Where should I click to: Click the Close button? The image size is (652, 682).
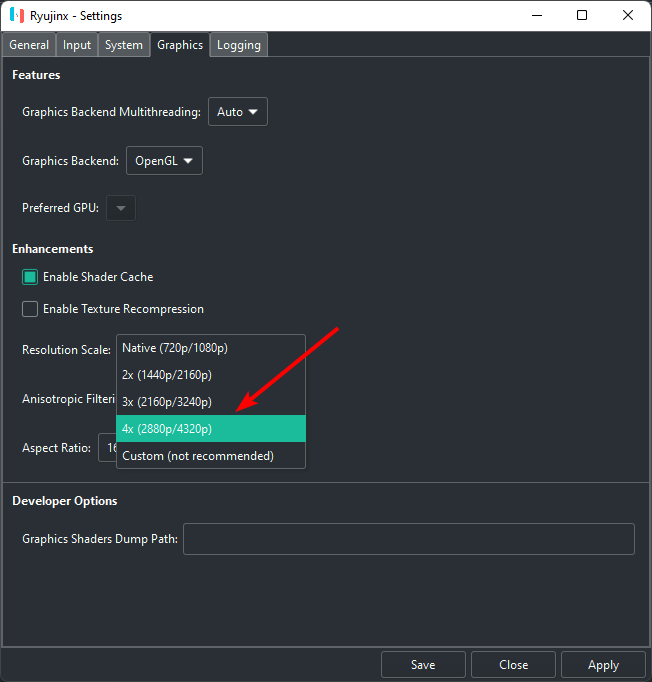tap(513, 665)
